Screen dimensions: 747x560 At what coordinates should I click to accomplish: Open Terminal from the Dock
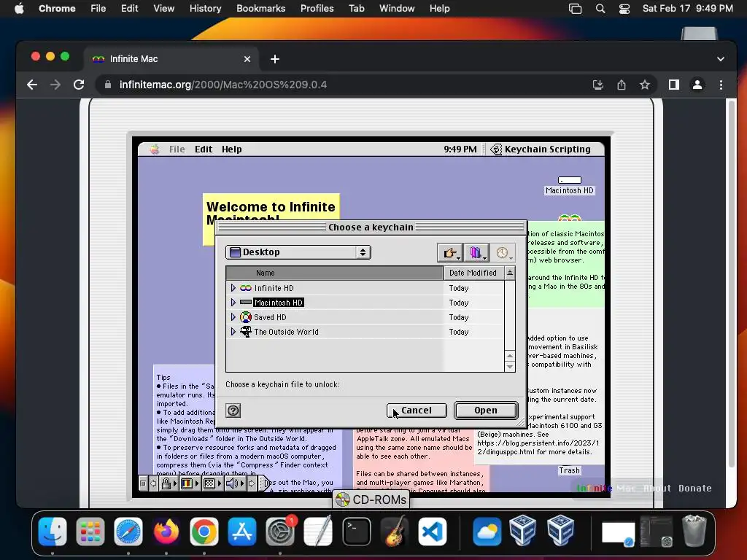(x=356, y=531)
